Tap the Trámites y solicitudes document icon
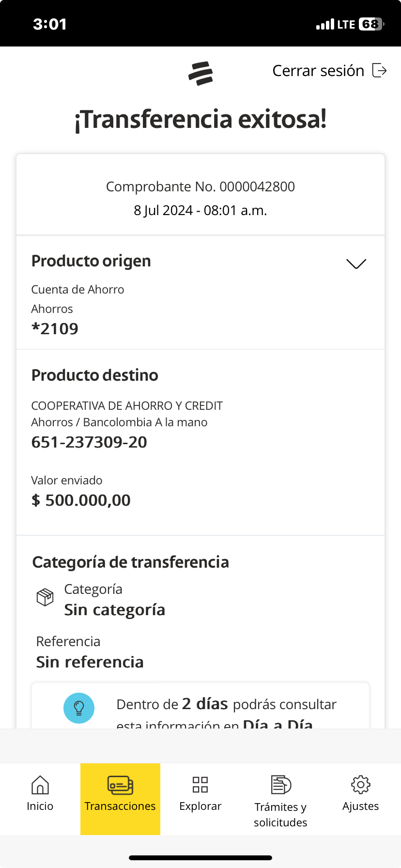The height and width of the screenshot is (868, 401). [x=280, y=785]
